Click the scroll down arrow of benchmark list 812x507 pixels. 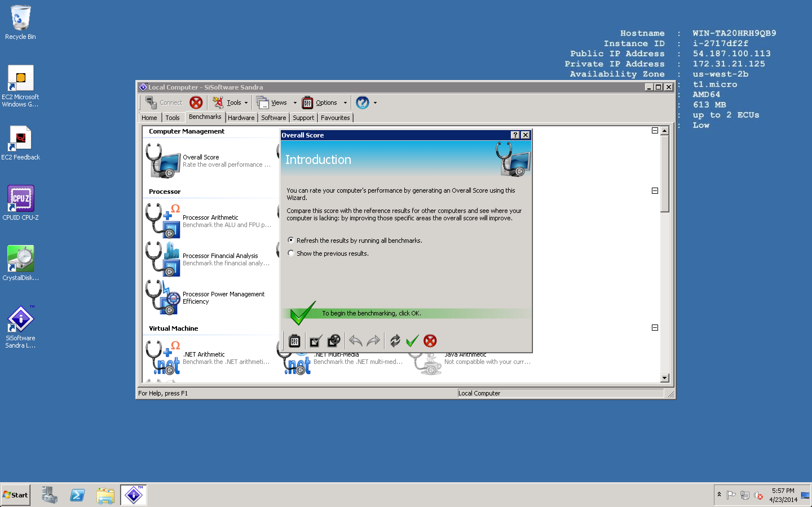tap(664, 378)
